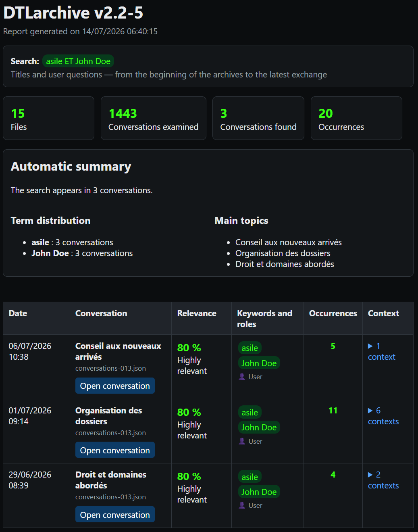Select the date 01/07/2026 09:14
The width and height of the screenshot is (418, 532).
tap(30, 416)
